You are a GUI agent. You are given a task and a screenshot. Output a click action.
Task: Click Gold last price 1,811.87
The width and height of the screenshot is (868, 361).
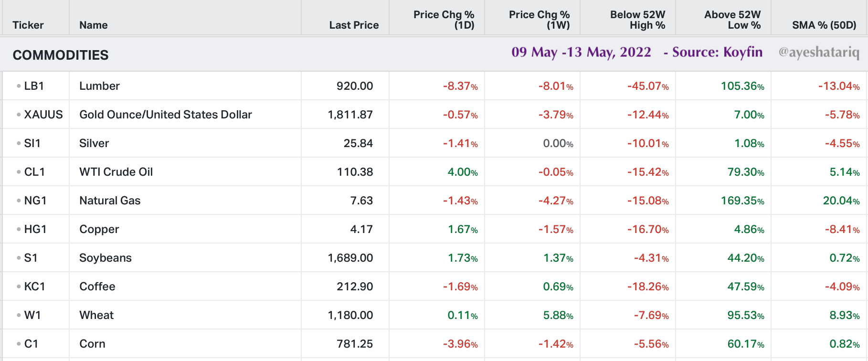click(350, 115)
